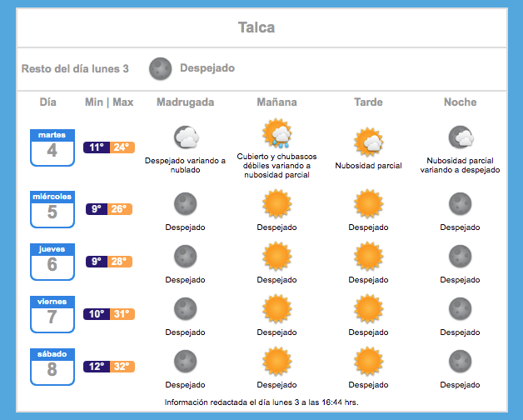Click 'Resto del día lunes 3' label
The width and height of the screenshot is (523, 420).
pyautogui.click(x=75, y=69)
